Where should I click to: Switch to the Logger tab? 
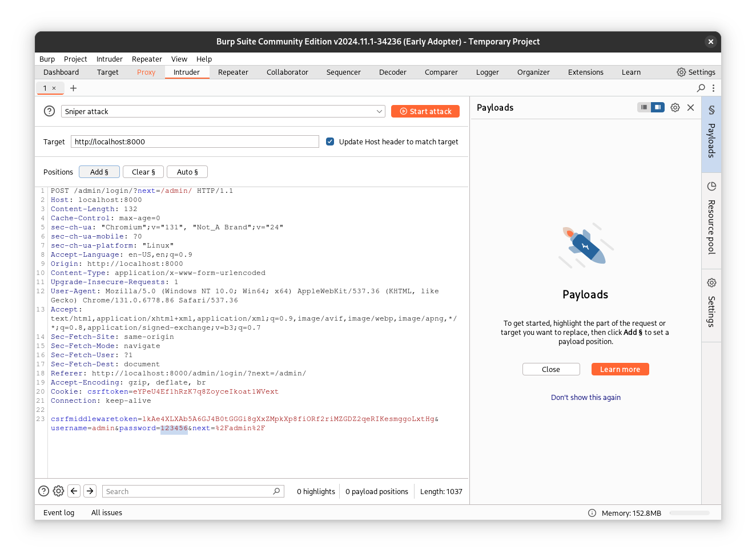[488, 72]
